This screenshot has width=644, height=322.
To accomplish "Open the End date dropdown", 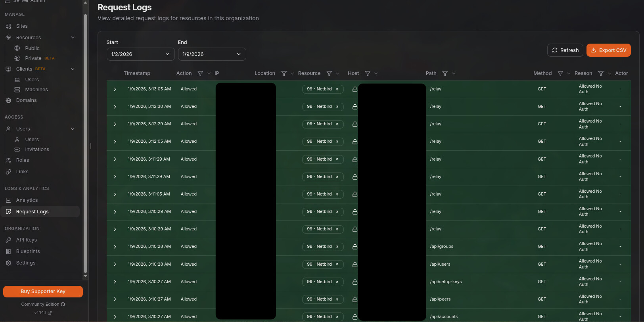I will 212,54.
